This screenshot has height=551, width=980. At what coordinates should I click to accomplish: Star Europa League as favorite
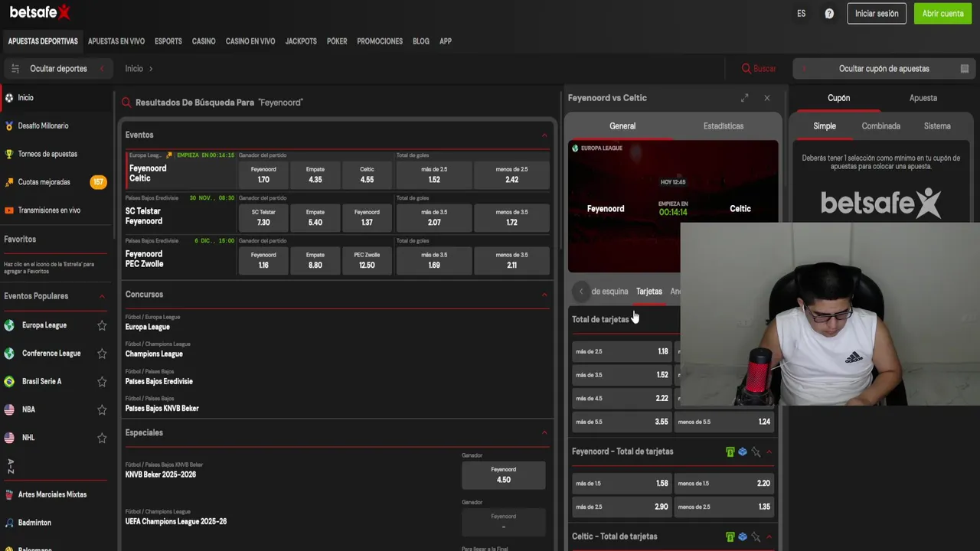pyautogui.click(x=102, y=325)
